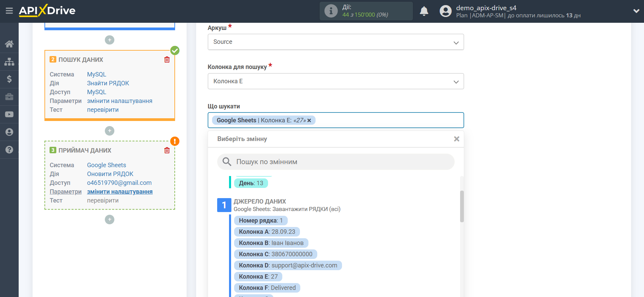The height and width of the screenshot is (297, 644).
Task: Add step below Приймач даних block
Action: (110, 220)
